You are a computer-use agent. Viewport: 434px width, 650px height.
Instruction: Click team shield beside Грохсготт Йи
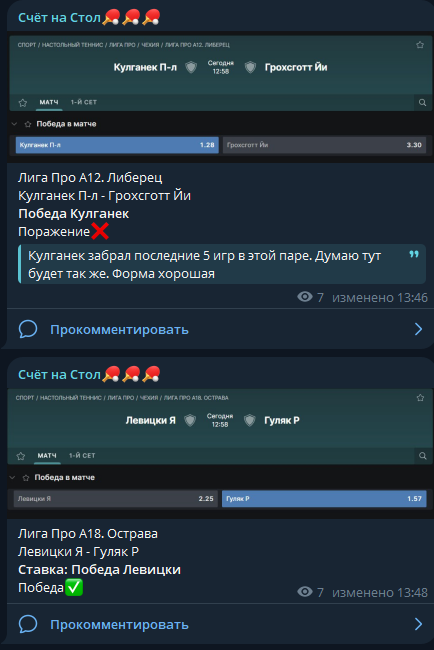(250, 67)
